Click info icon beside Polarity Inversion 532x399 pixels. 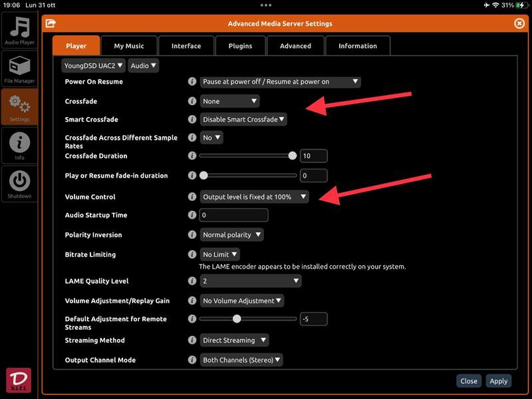pos(192,235)
